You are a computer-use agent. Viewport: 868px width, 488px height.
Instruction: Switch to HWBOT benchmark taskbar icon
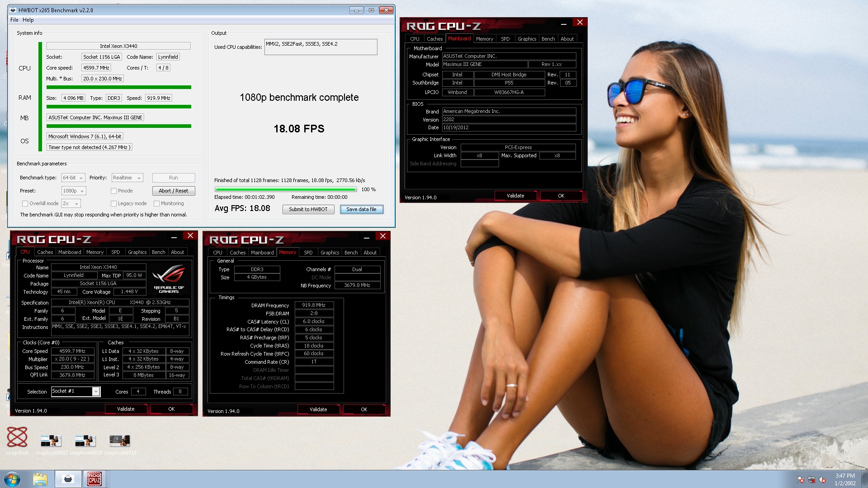point(68,479)
